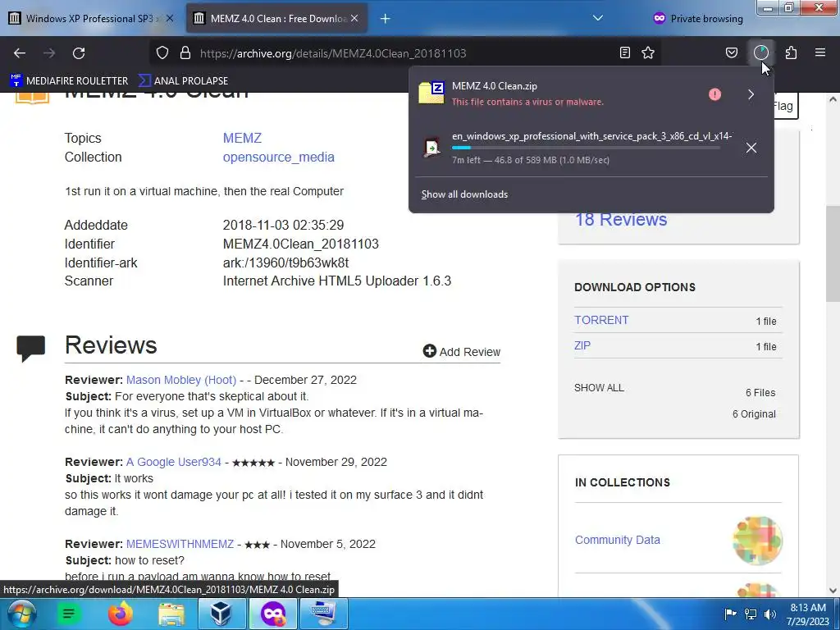
Task: Go back to the previous page
Action: (20, 53)
